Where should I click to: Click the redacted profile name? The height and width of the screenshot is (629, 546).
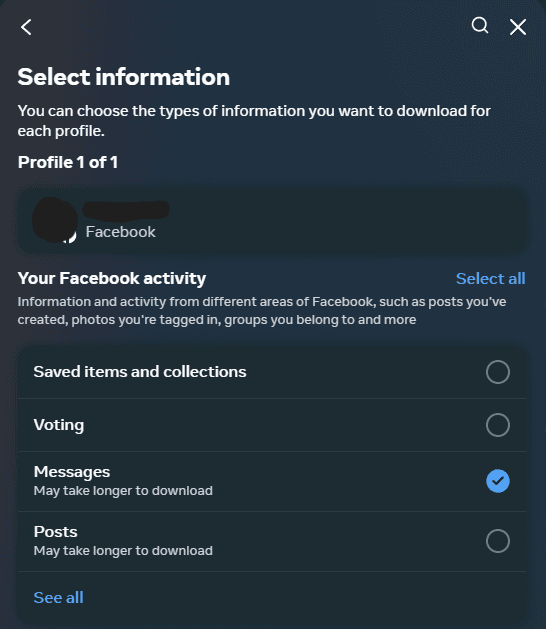tap(126, 210)
